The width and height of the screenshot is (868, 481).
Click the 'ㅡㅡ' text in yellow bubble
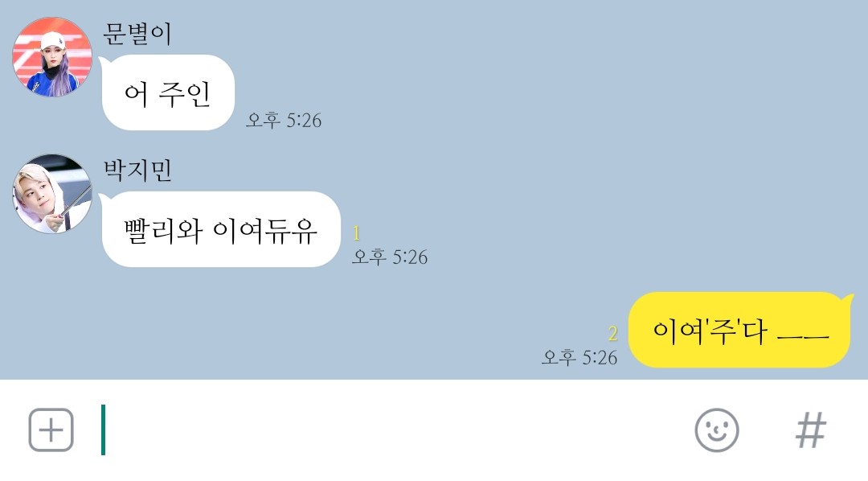pyautogui.click(x=803, y=335)
